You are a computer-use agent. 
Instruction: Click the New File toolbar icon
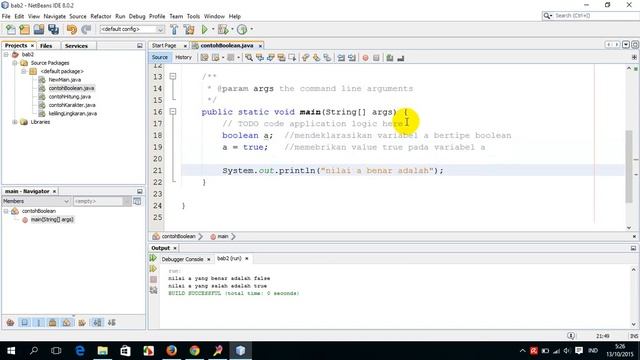click(x=10, y=29)
